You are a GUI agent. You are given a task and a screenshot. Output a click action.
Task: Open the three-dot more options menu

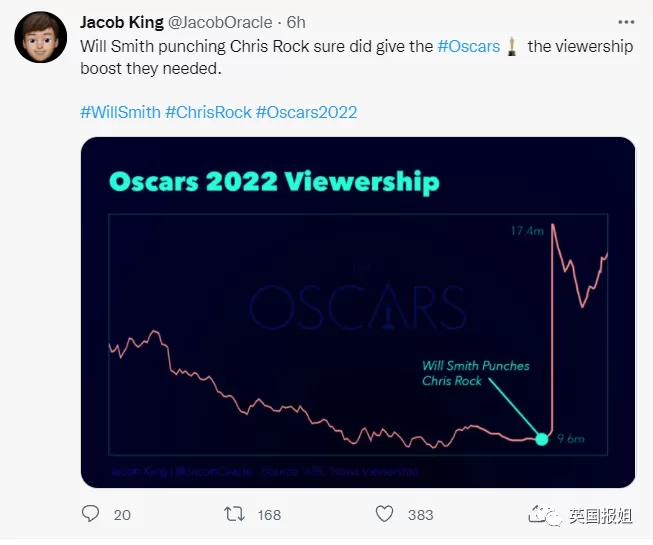pos(626,22)
